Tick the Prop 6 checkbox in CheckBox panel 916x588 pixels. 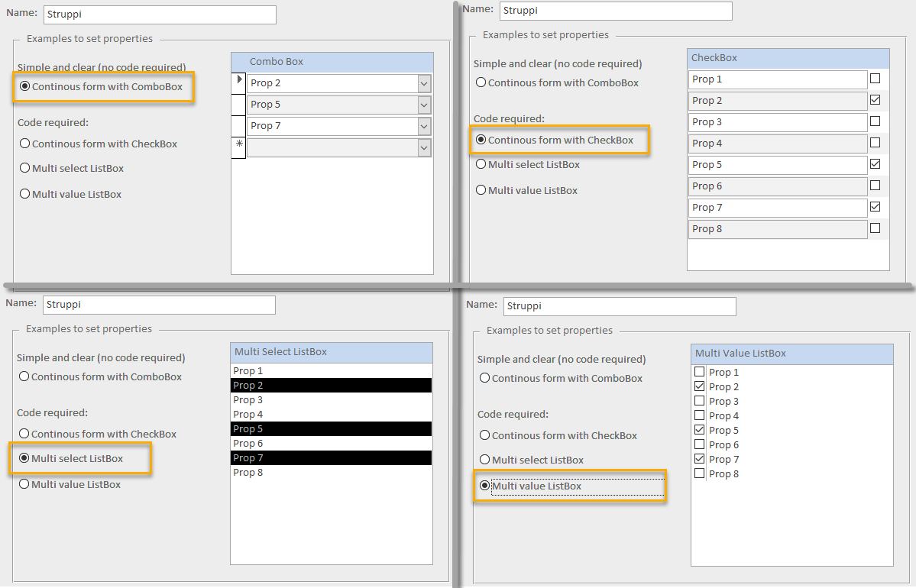875,185
